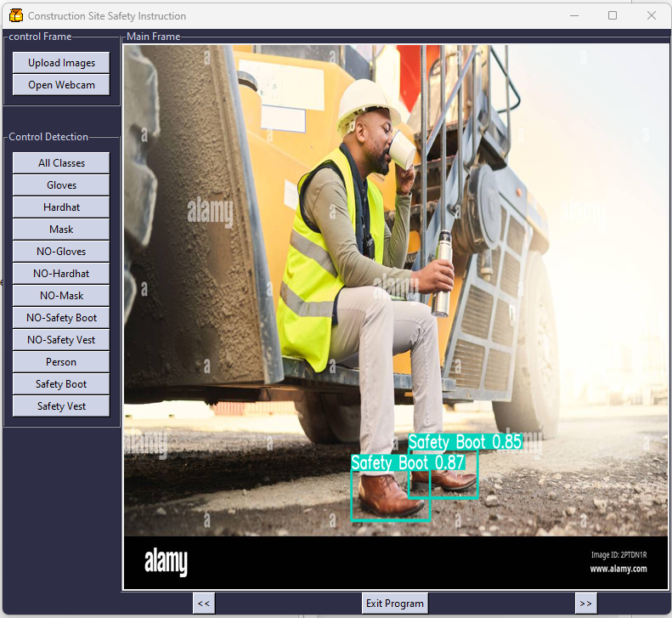672x618 pixels.
Task: Open Webcam for live detection
Action: point(61,85)
